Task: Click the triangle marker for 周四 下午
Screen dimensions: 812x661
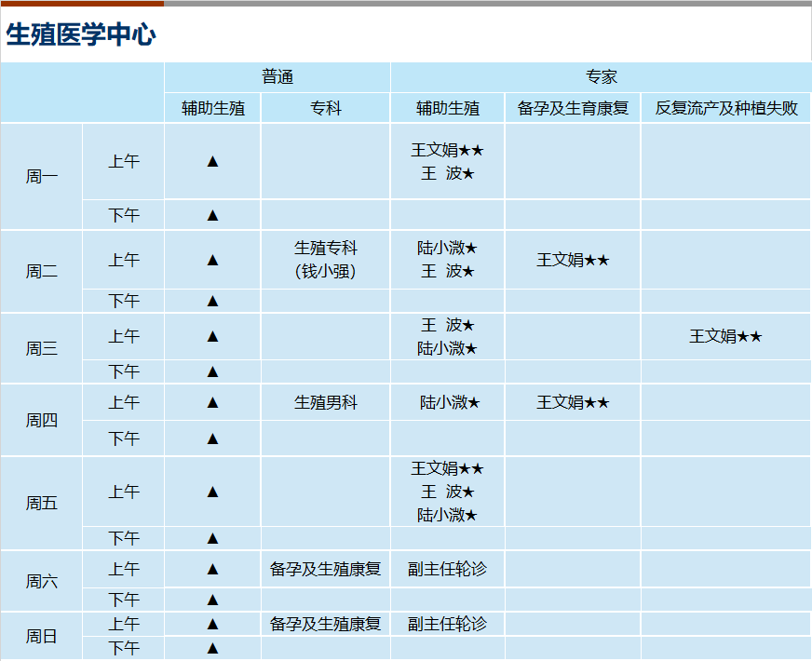Action: (x=212, y=438)
